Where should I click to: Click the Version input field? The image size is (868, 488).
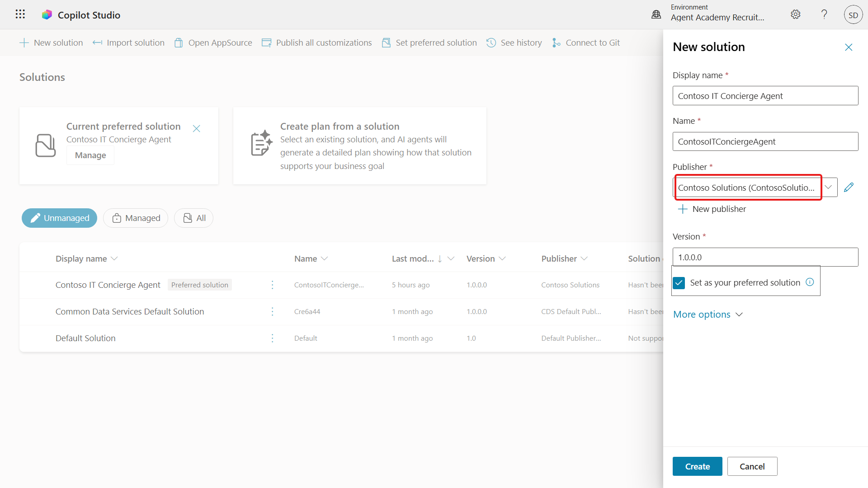click(765, 257)
